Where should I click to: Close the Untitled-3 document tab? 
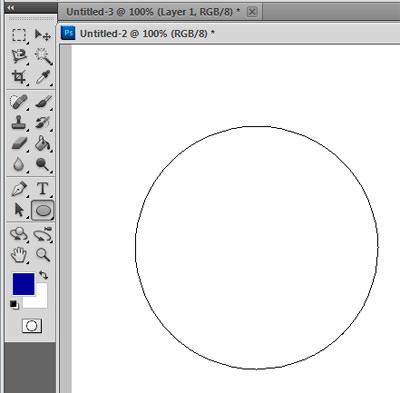pos(252,12)
